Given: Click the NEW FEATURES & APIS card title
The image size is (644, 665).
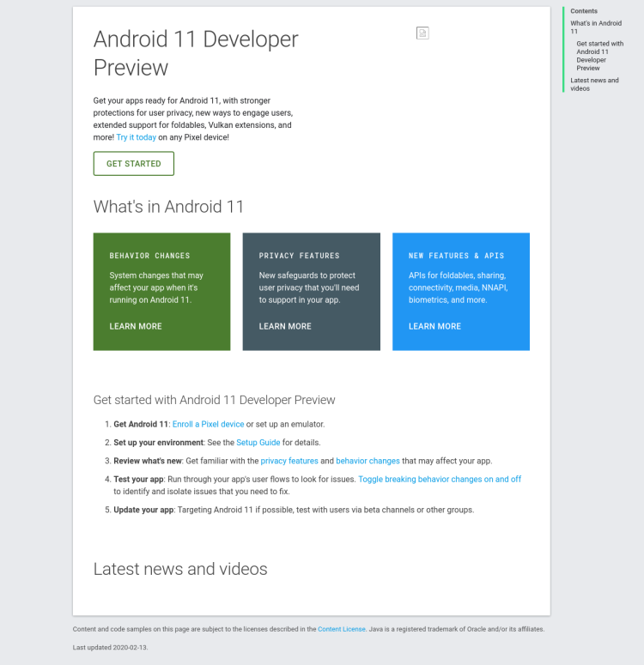Looking at the screenshot, I should tap(456, 256).
